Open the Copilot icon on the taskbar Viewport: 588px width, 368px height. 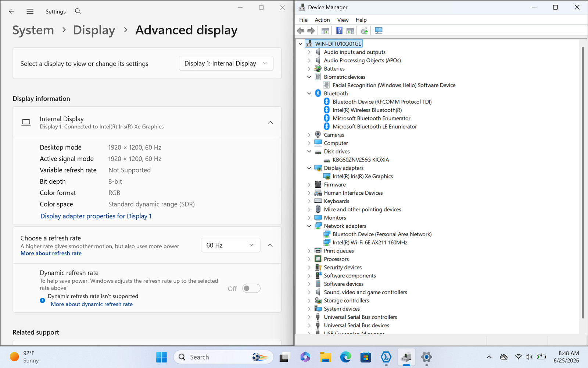point(305,357)
